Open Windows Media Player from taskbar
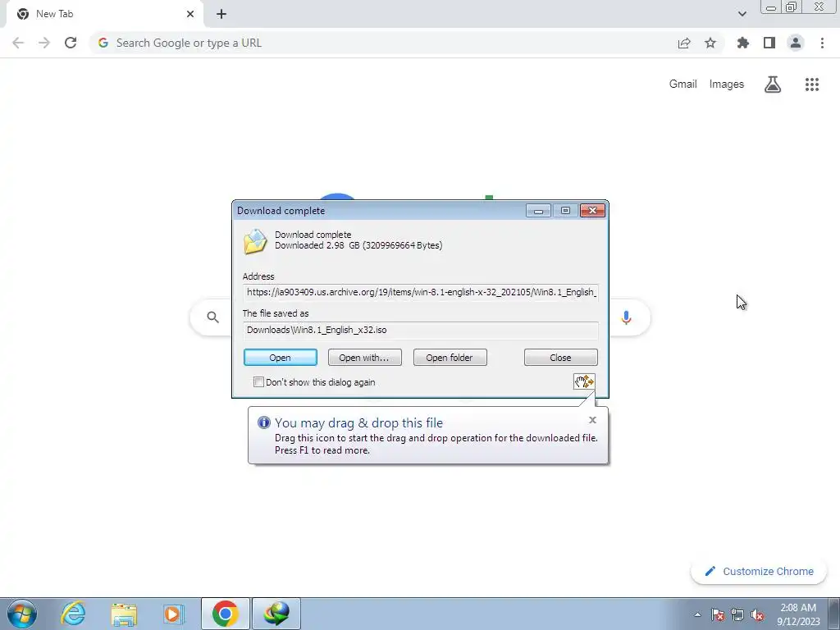 click(173, 614)
